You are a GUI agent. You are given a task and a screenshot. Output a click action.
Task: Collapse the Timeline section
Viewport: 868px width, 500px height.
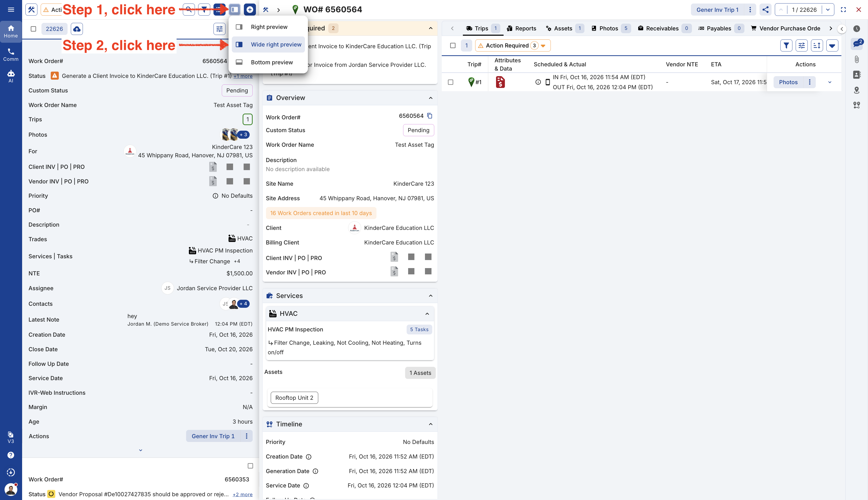pyautogui.click(x=430, y=424)
